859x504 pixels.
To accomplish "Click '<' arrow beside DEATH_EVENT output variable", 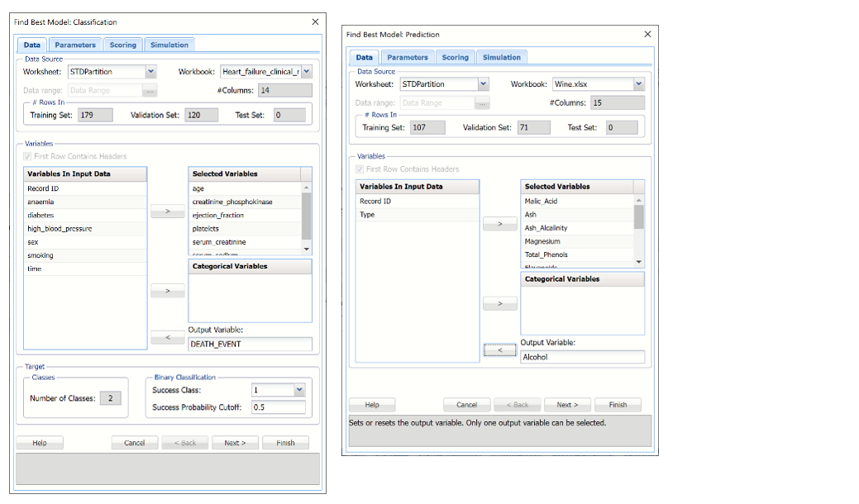I will (x=168, y=337).
